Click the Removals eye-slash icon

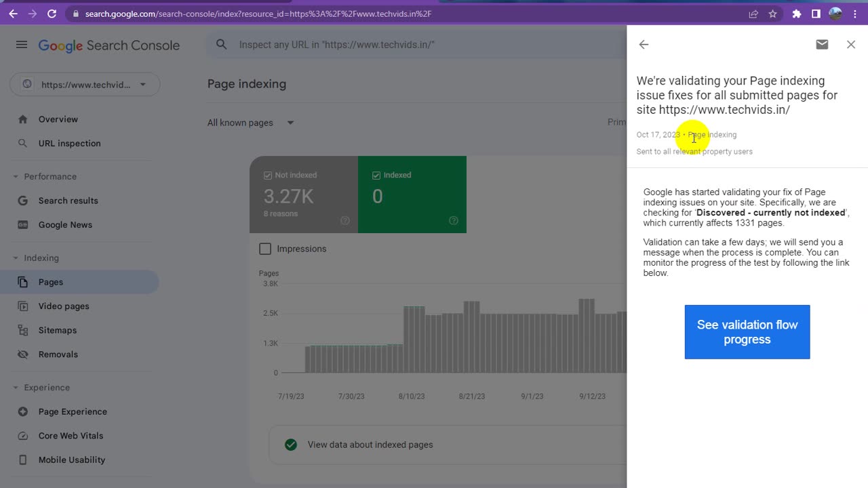(x=23, y=354)
